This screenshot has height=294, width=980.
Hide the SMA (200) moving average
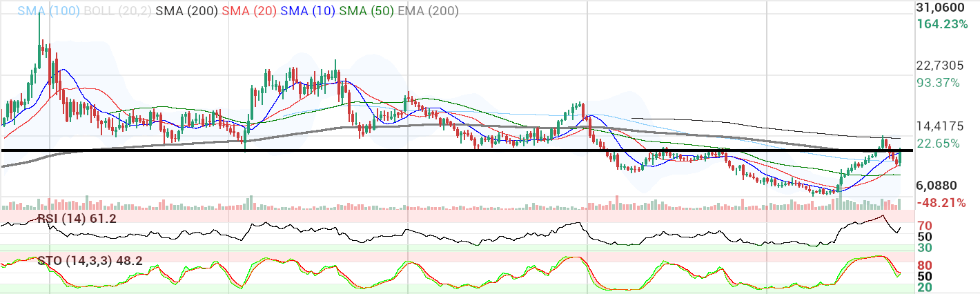[x=186, y=12]
